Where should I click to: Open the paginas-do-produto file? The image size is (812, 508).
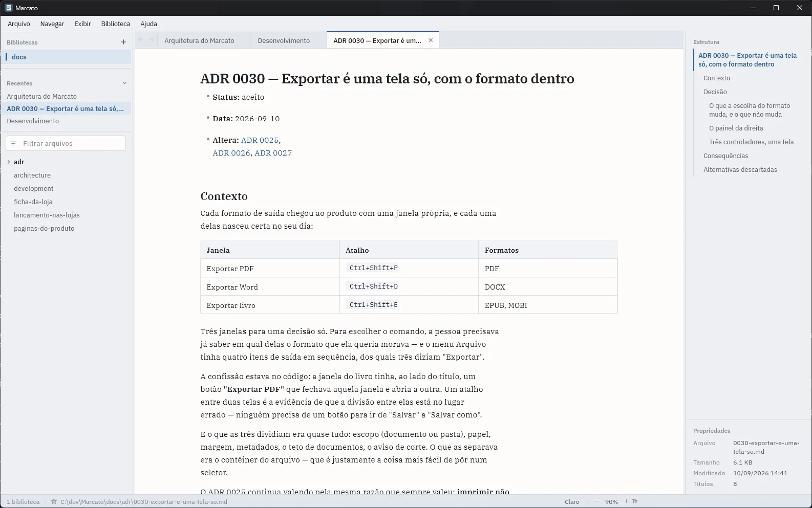(x=44, y=228)
